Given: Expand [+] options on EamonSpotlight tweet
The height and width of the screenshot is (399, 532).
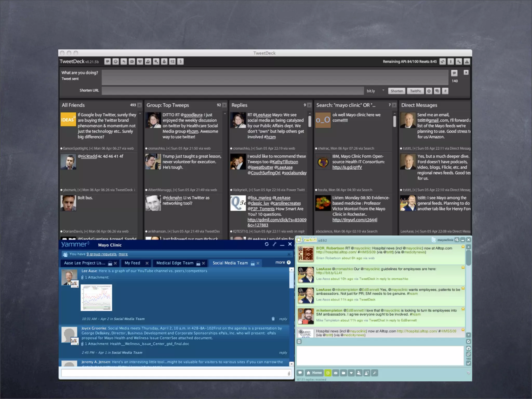Looking at the screenshot, I should (91, 148).
